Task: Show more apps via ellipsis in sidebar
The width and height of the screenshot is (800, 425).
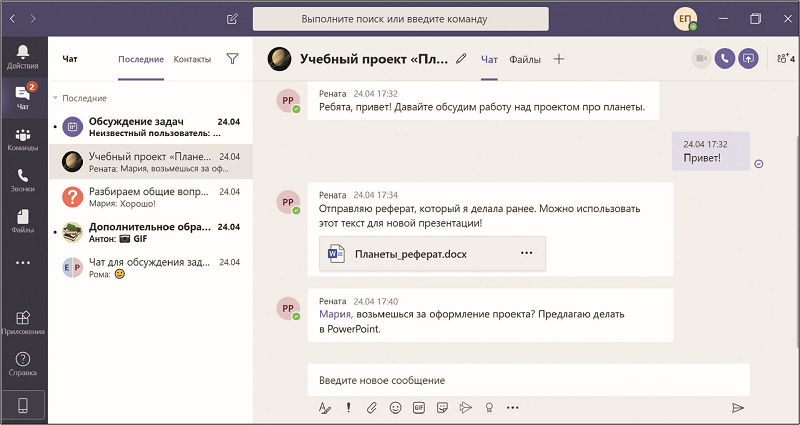Action: [23, 263]
